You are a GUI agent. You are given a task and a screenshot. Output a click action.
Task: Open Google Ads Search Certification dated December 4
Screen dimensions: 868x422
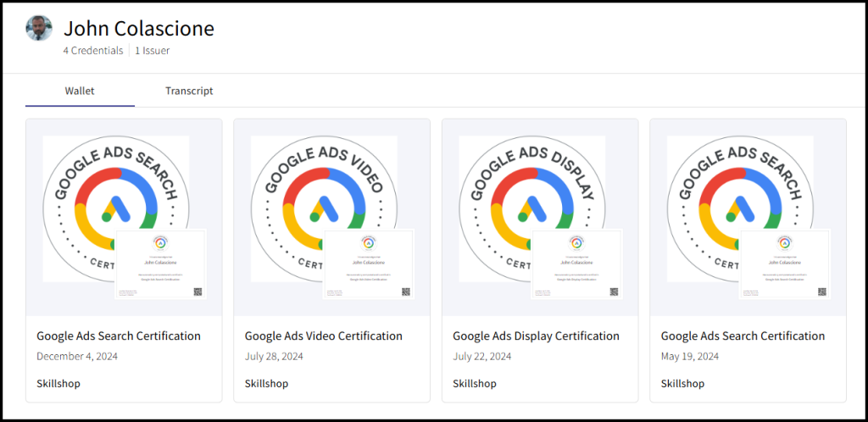119,336
